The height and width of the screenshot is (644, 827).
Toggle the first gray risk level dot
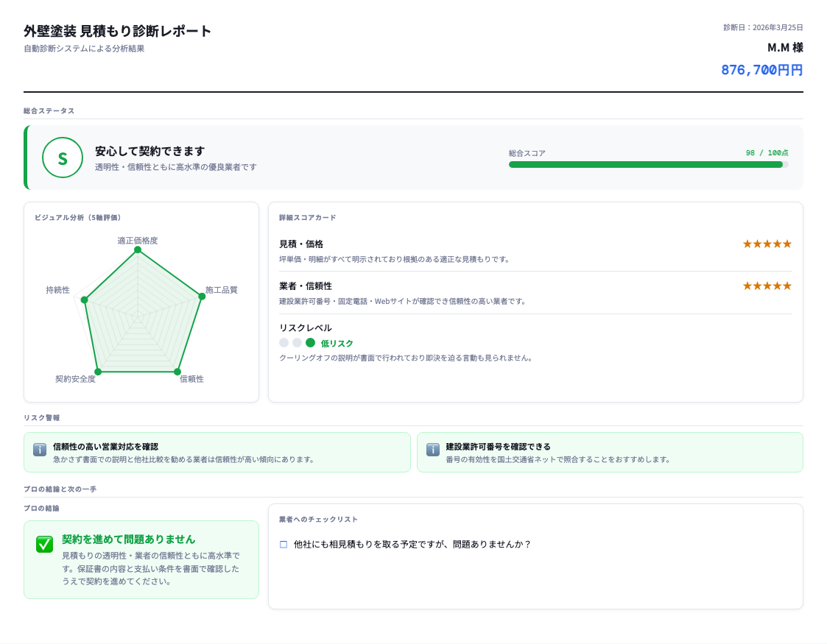[284, 343]
